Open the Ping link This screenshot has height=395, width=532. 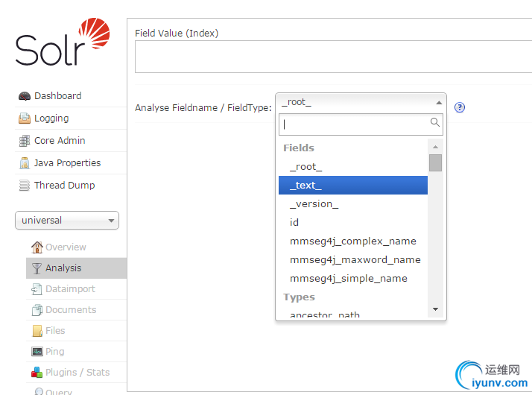(54, 352)
